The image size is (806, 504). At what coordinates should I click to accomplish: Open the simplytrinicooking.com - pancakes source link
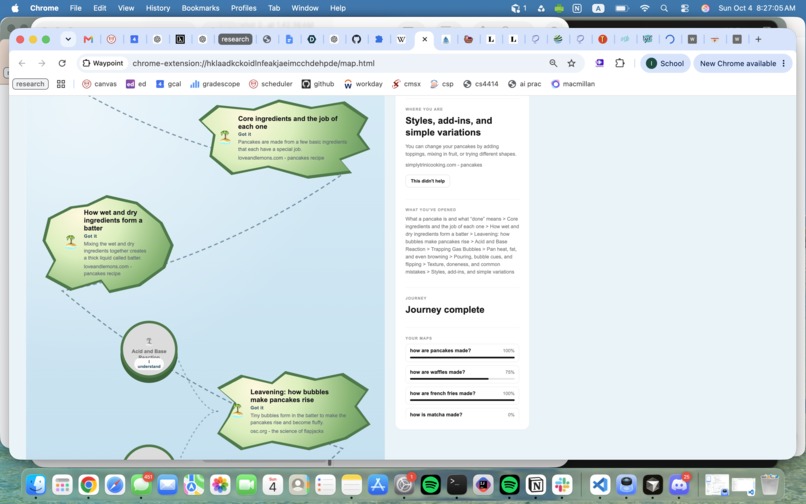pyautogui.click(x=444, y=165)
